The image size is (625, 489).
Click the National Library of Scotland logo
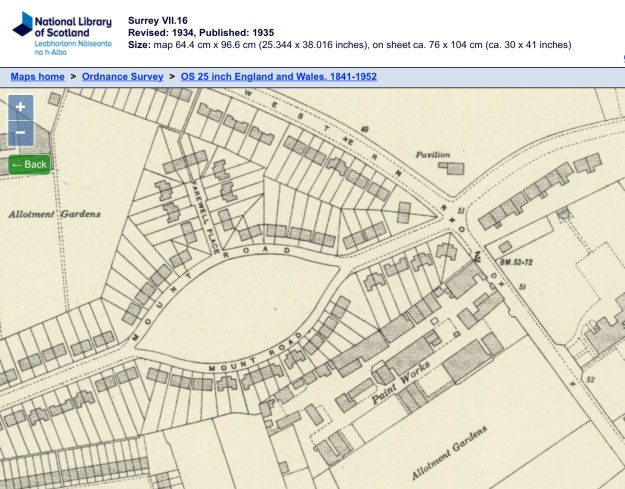pos(58,31)
